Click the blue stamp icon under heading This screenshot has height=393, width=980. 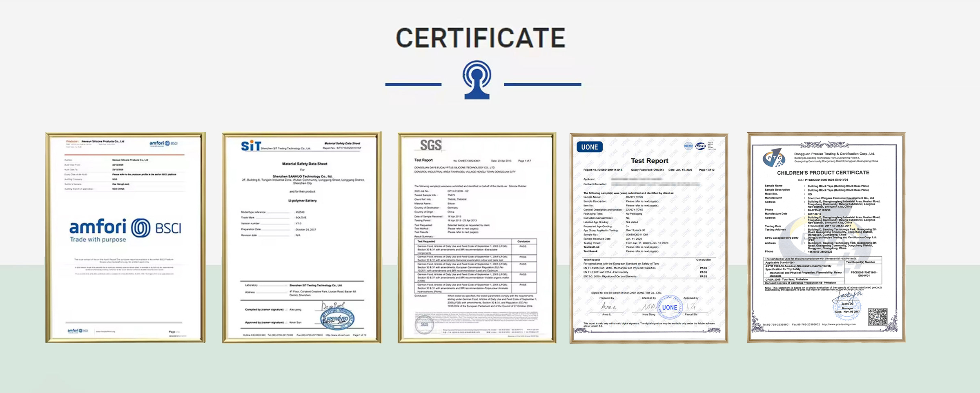coord(477,80)
